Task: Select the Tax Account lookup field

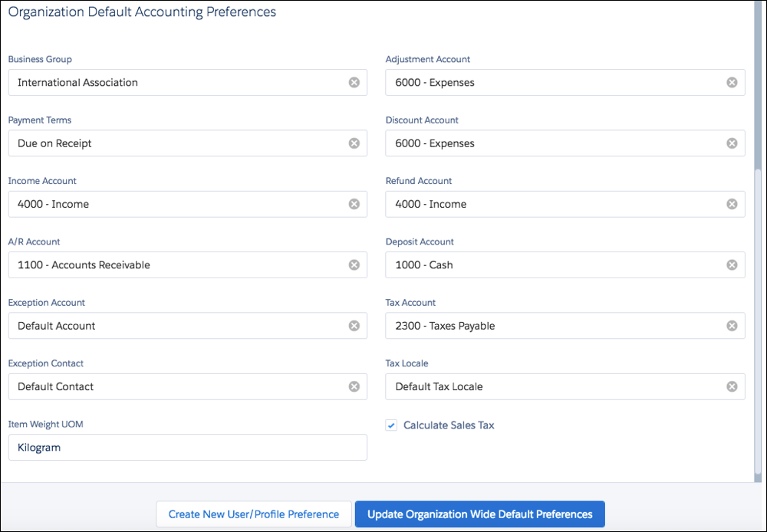Action: click(x=565, y=326)
